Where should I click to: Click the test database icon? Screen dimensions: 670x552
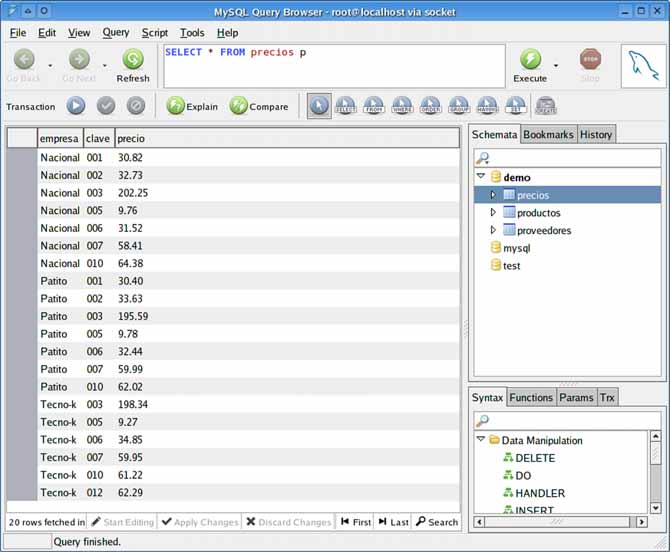pyautogui.click(x=496, y=265)
